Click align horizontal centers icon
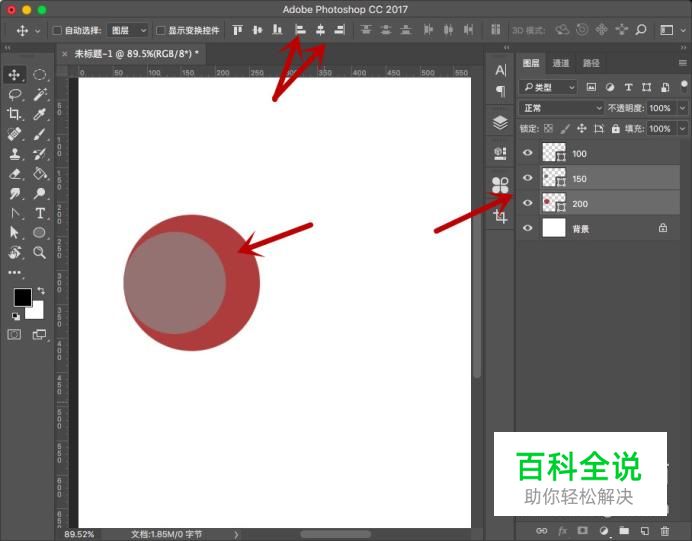The width and height of the screenshot is (692, 541). tap(320, 30)
